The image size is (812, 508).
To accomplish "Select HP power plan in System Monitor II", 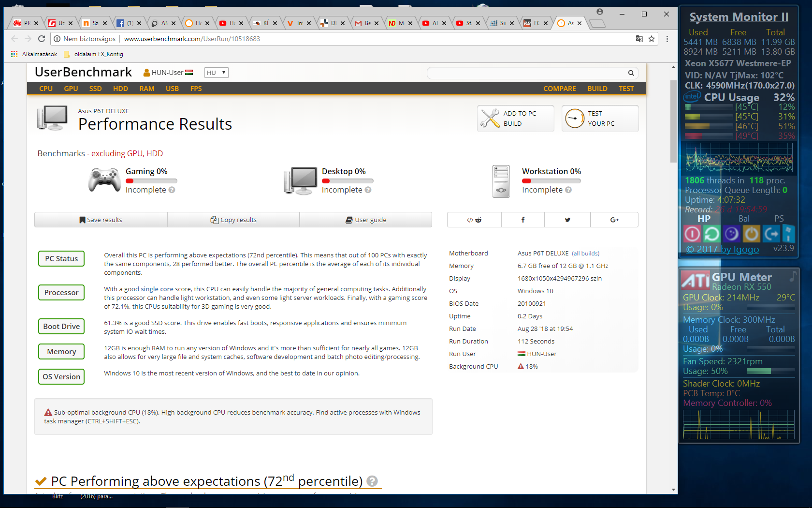I will point(704,219).
